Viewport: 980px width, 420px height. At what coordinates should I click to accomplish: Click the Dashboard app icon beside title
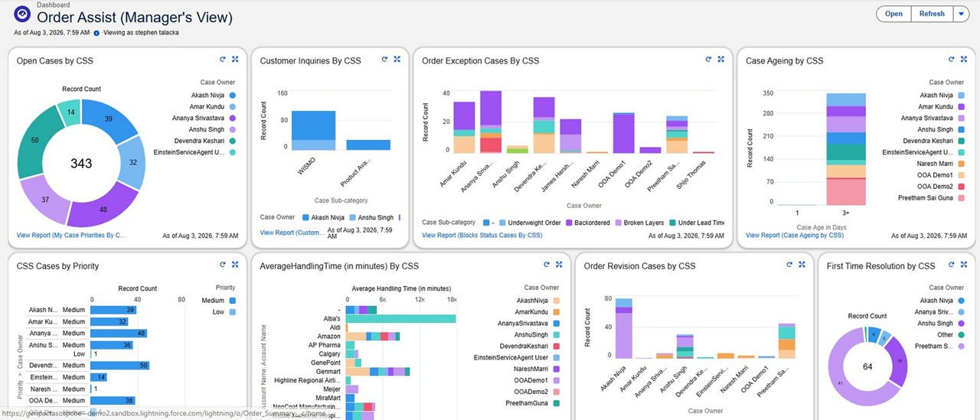coord(22,14)
